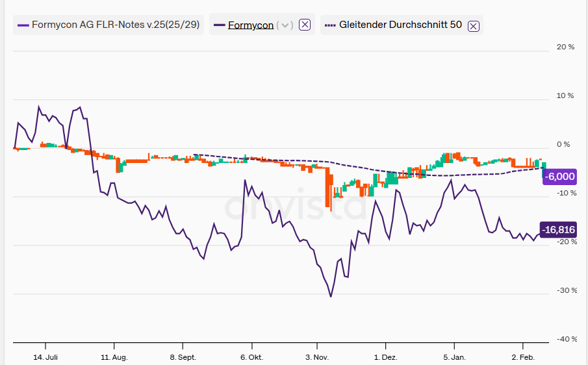The width and height of the screenshot is (588, 365).
Task: Choose the 1. Dez. axis date
Action: click(385, 357)
